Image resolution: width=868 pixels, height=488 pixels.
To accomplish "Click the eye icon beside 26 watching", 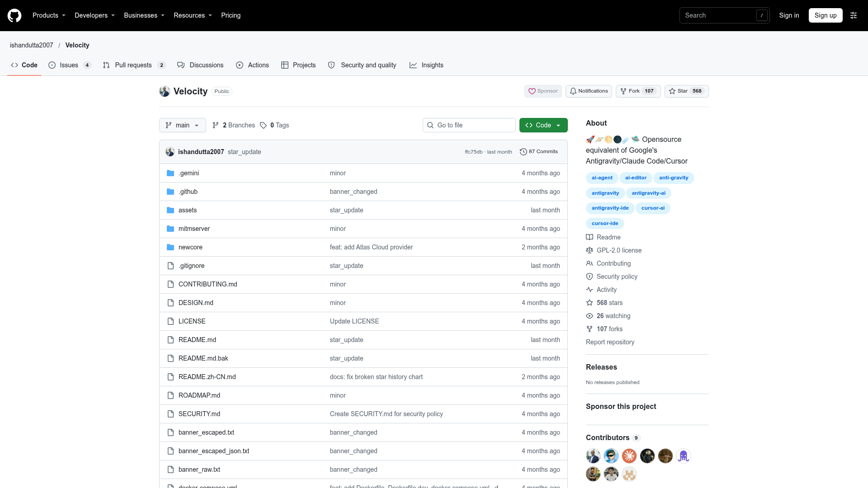I will pyautogui.click(x=590, y=316).
